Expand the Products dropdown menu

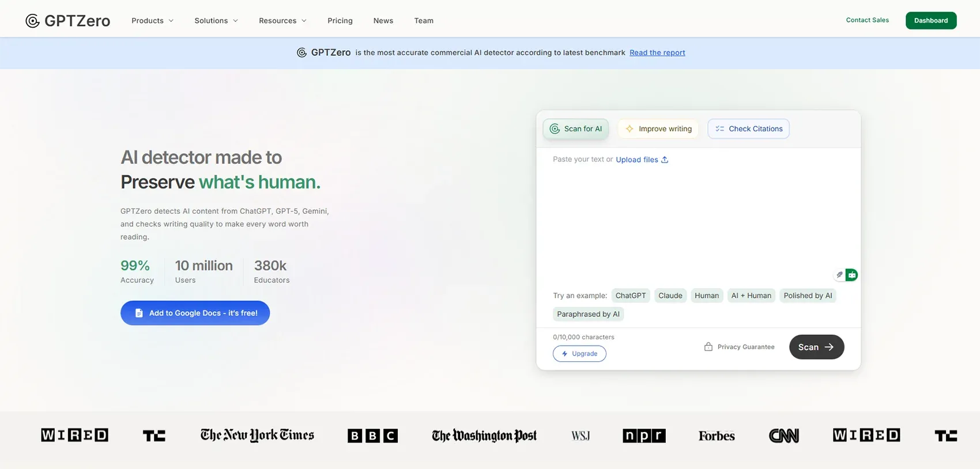point(152,21)
